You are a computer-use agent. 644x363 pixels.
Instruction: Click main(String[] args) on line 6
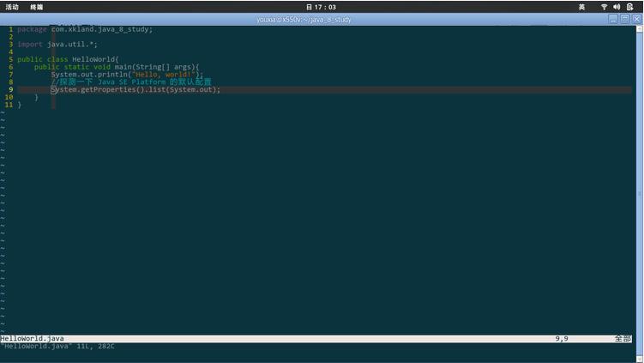coord(154,67)
